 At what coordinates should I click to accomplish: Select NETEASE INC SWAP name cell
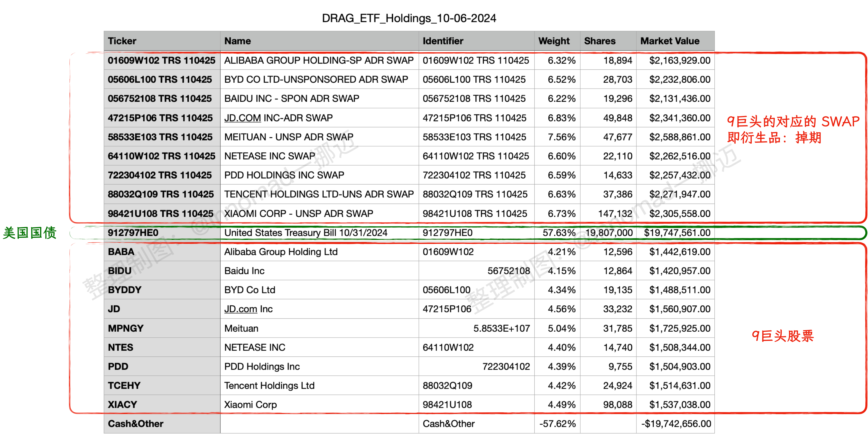point(319,156)
